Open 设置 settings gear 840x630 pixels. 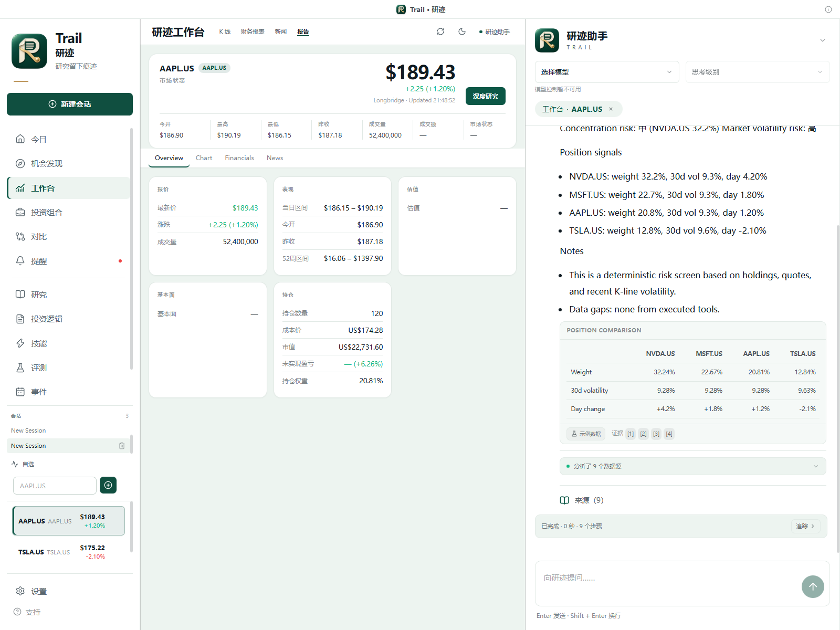69,591
